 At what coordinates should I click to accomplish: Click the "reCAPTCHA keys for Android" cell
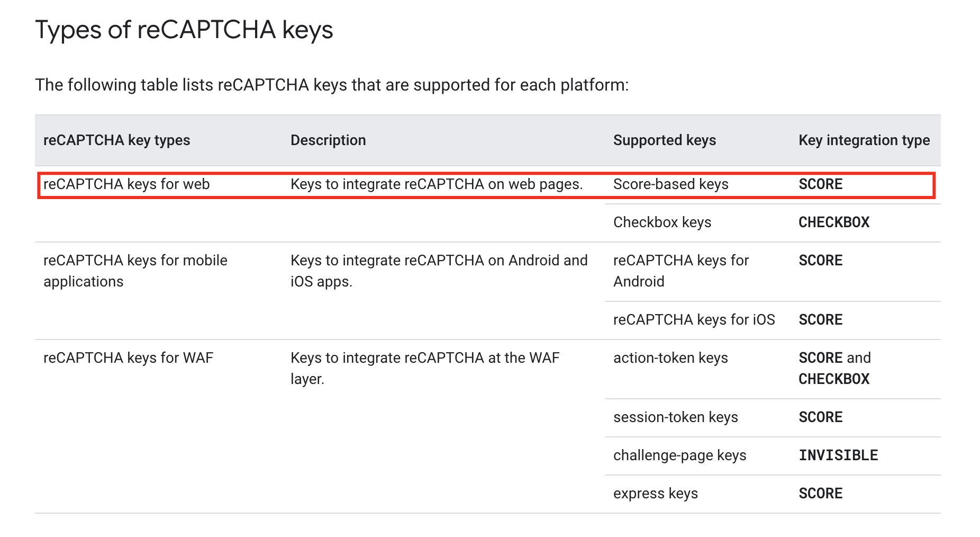tap(680, 271)
